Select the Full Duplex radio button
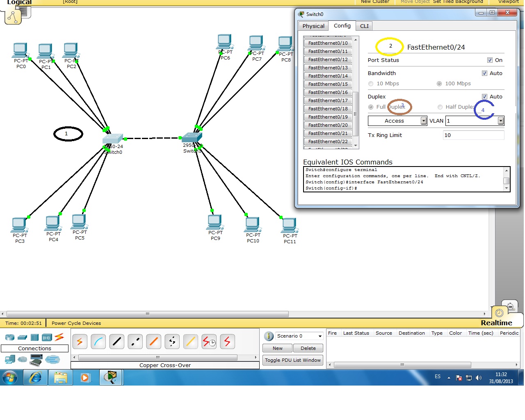The width and height of the screenshot is (525, 420). (x=371, y=107)
